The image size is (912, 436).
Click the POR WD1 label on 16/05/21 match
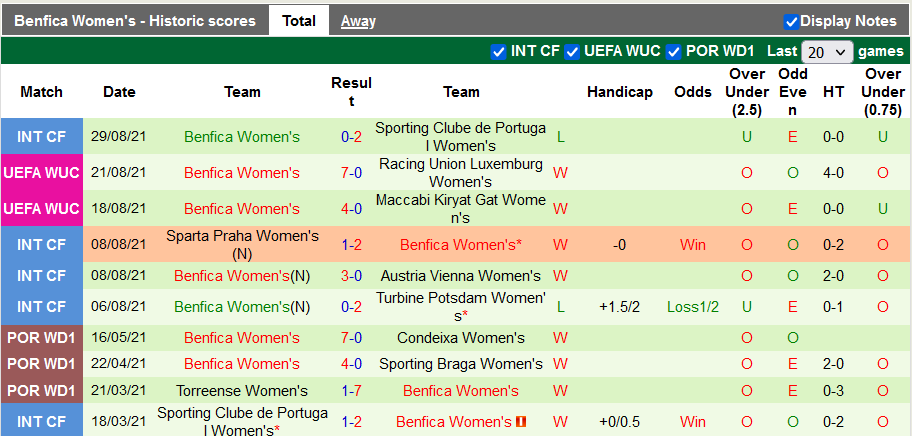pos(42,338)
